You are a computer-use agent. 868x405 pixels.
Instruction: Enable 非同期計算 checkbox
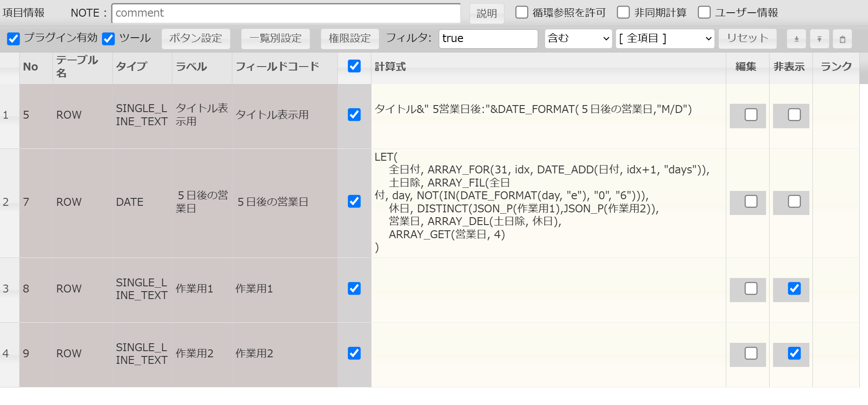click(623, 12)
